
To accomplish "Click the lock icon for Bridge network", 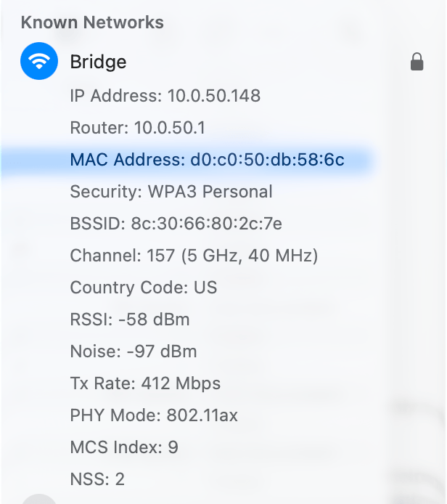I will coord(417,62).
